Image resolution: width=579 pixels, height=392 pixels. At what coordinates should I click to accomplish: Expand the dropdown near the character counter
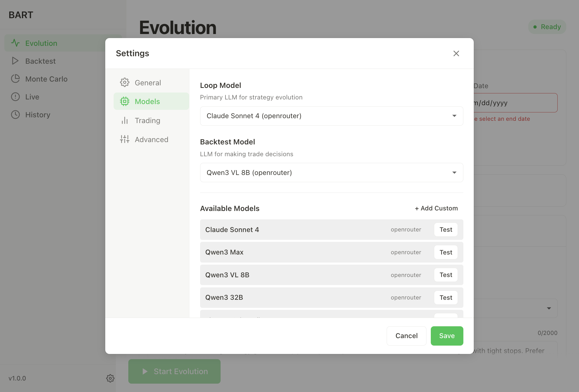click(x=549, y=308)
